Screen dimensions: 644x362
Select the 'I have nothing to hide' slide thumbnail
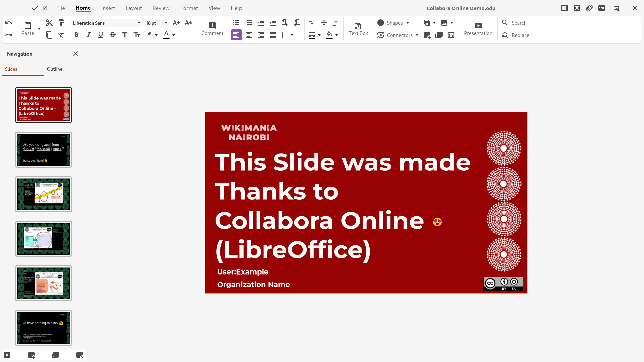coord(44,328)
